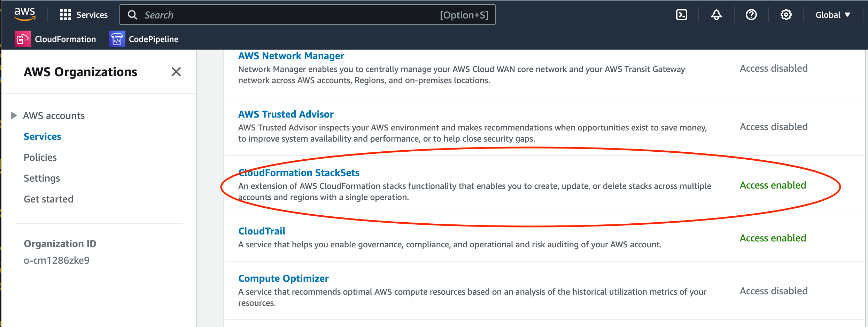The image size is (868, 327).
Task: Open AWS accounts in the sidebar
Action: pyautogui.click(x=54, y=115)
